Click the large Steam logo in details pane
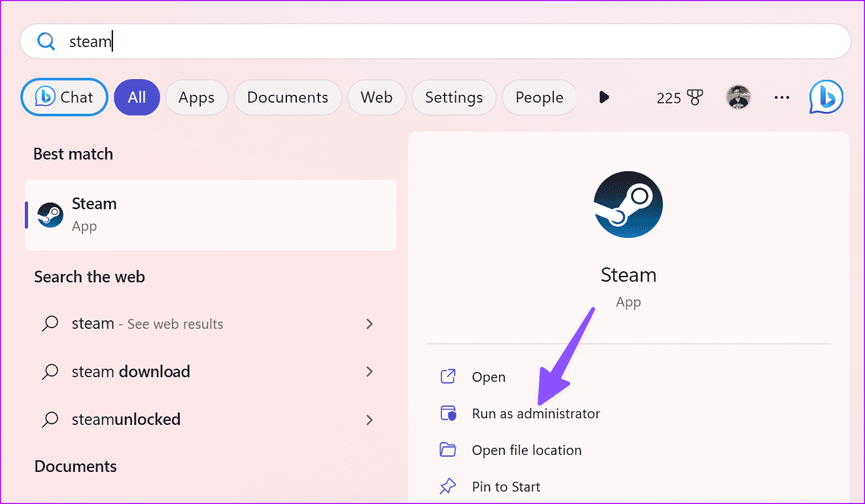Screen dimensions: 865x504 coord(628,205)
